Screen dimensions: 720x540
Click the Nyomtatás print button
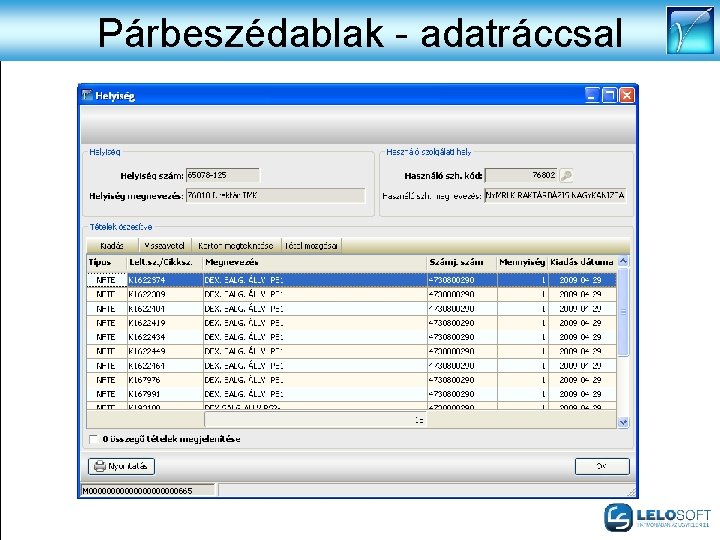point(121,467)
